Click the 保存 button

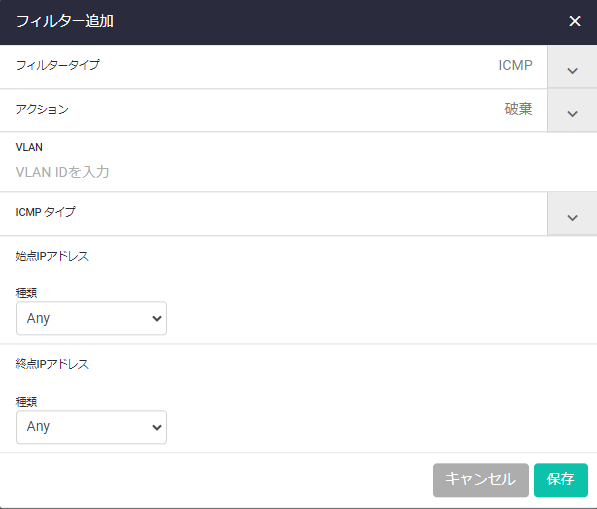coord(560,480)
